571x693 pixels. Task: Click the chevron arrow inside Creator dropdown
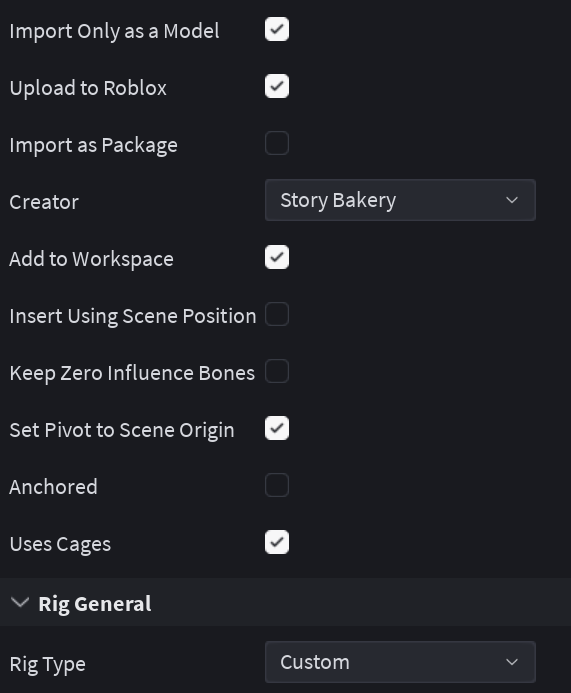pos(512,200)
